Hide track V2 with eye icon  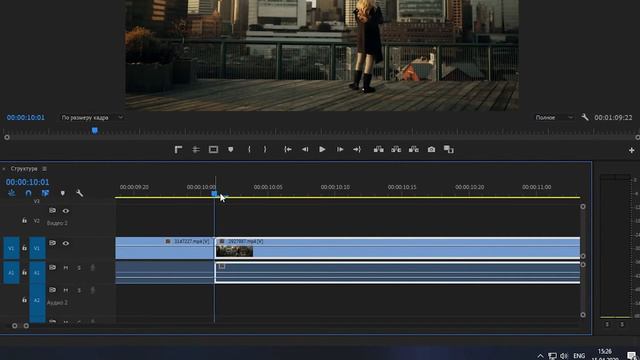click(66, 211)
